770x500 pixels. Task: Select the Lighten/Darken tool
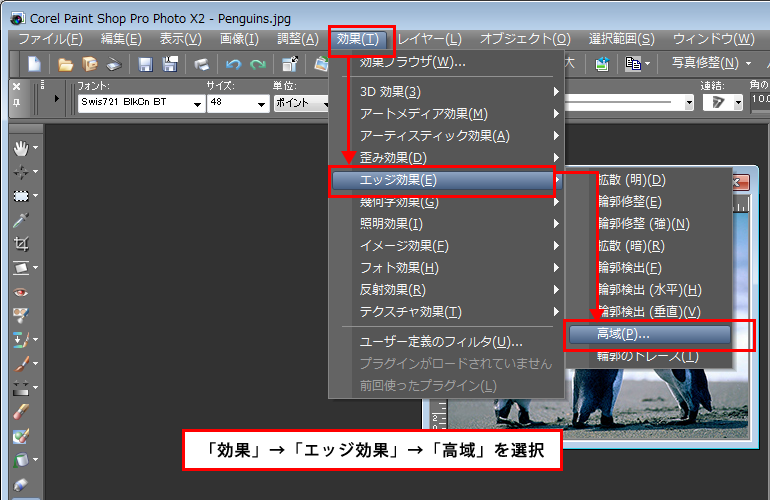pyautogui.click(x=21, y=388)
